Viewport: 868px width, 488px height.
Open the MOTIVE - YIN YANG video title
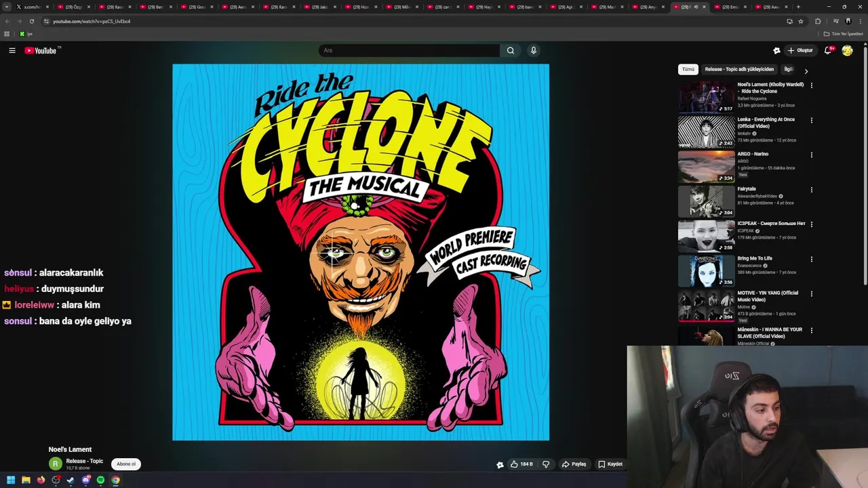[x=768, y=296]
